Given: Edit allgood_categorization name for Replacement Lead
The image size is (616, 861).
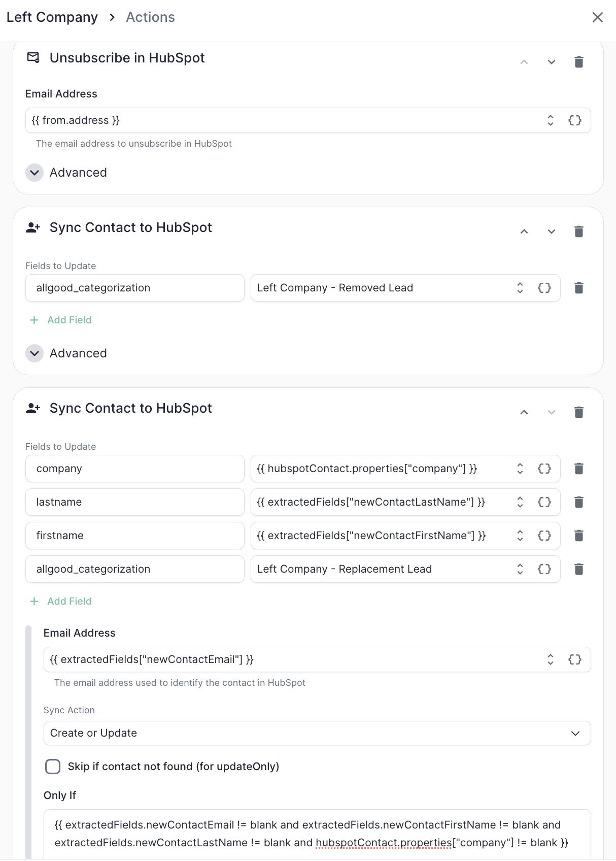Looking at the screenshot, I should tap(135, 569).
